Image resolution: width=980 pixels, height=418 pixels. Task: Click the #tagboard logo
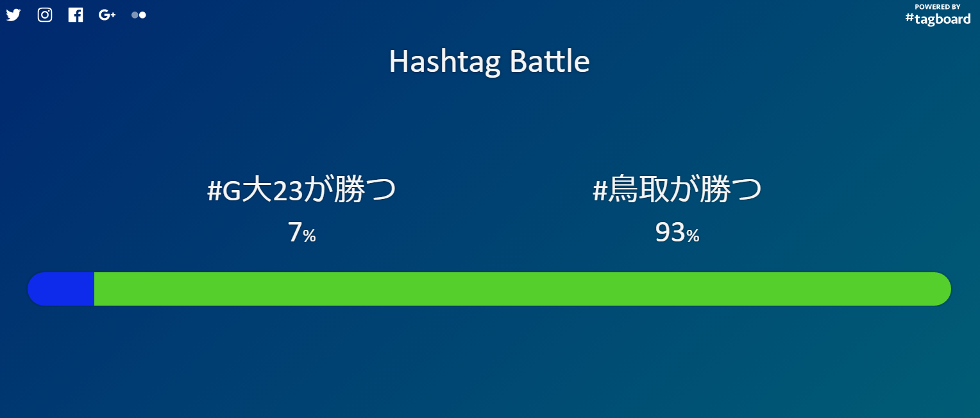[938, 19]
